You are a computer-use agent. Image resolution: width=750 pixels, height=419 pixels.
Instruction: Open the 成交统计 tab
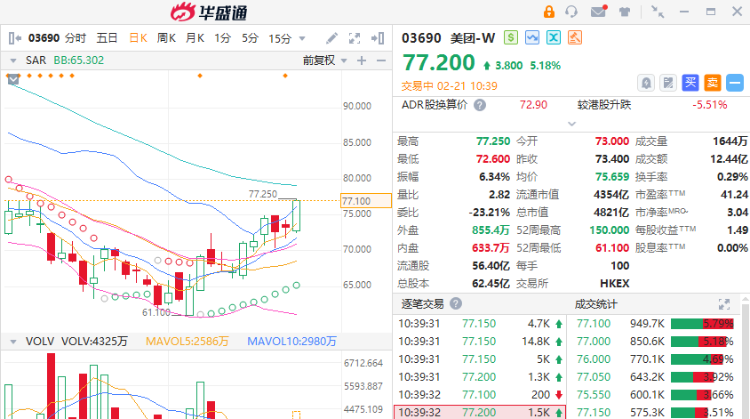coord(596,304)
